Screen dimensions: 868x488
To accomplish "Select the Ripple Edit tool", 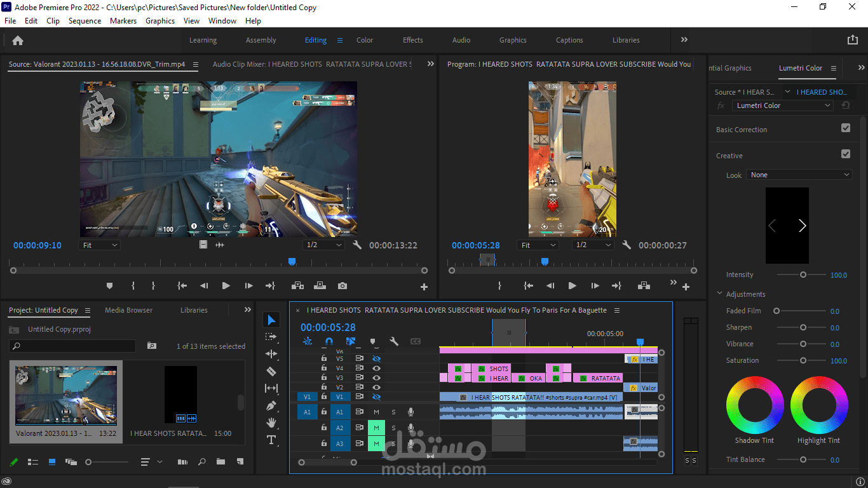I will [271, 354].
